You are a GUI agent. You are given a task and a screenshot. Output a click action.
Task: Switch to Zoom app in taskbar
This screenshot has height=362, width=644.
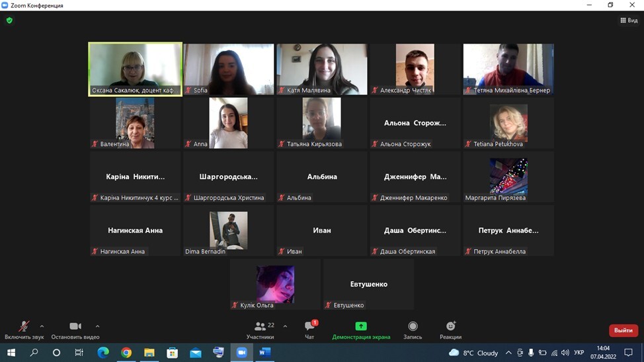[241, 353]
